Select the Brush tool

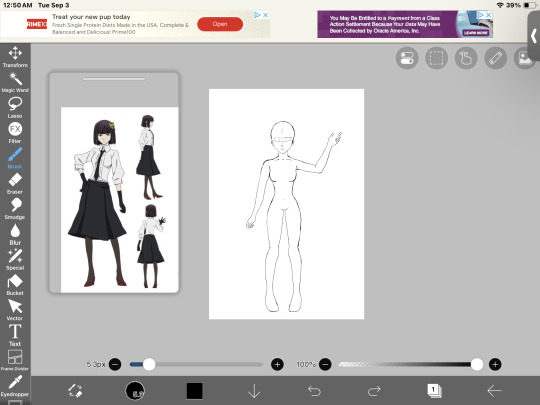[15, 158]
